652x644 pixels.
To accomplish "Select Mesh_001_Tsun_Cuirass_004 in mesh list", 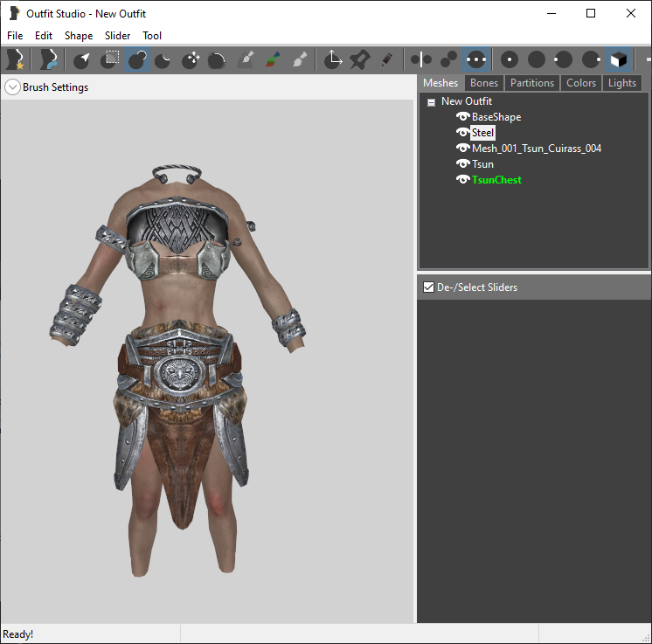I will pyautogui.click(x=537, y=149).
